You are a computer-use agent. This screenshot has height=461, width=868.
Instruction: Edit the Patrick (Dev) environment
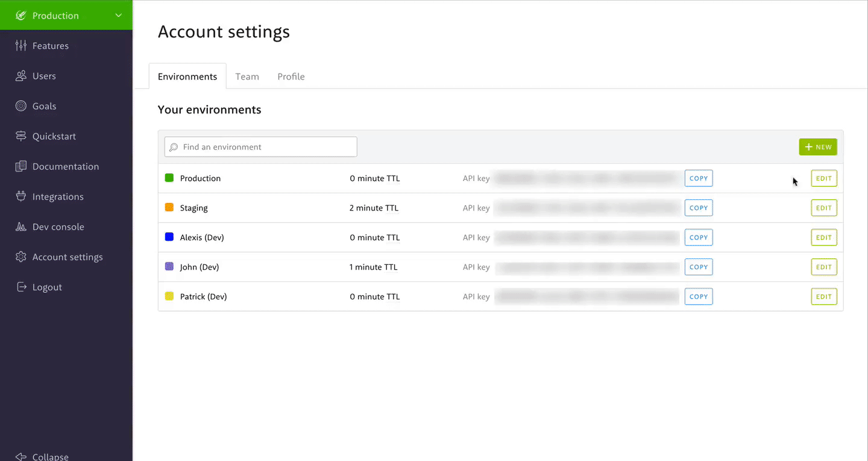[824, 297]
